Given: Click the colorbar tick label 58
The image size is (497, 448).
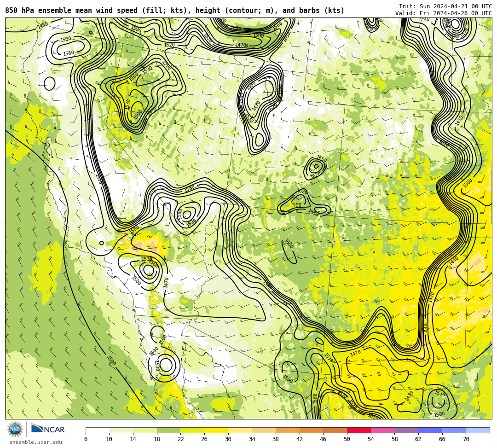Looking at the screenshot, I should pyautogui.click(x=395, y=439).
